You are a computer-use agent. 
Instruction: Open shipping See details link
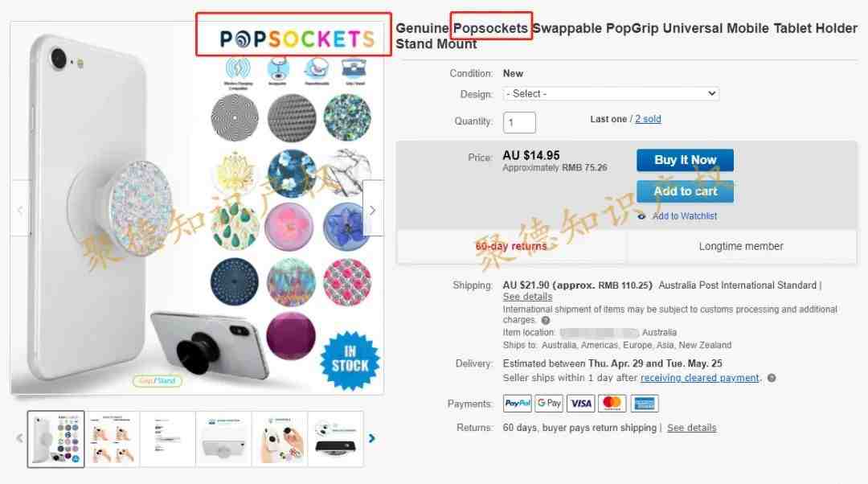pos(527,297)
